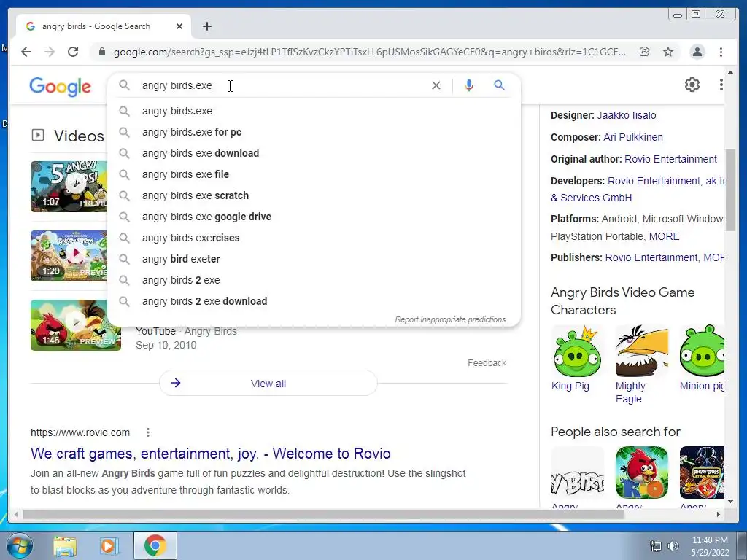
Task: Open Mighty Eagle character card
Action: tap(641, 365)
